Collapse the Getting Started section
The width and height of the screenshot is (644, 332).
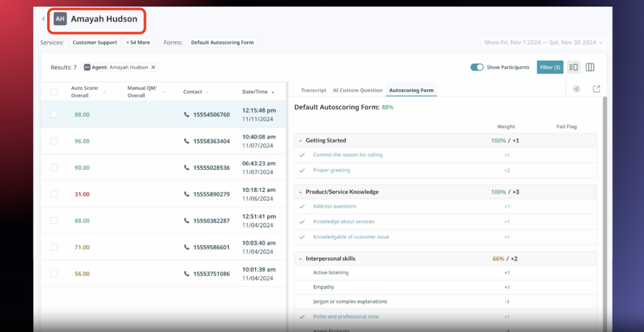(x=300, y=141)
